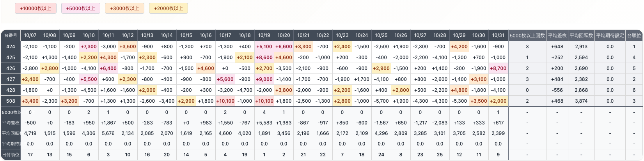Click the 10/31 date column header
Image resolution: width=644 pixels, height=161 pixels.
pos(498,35)
